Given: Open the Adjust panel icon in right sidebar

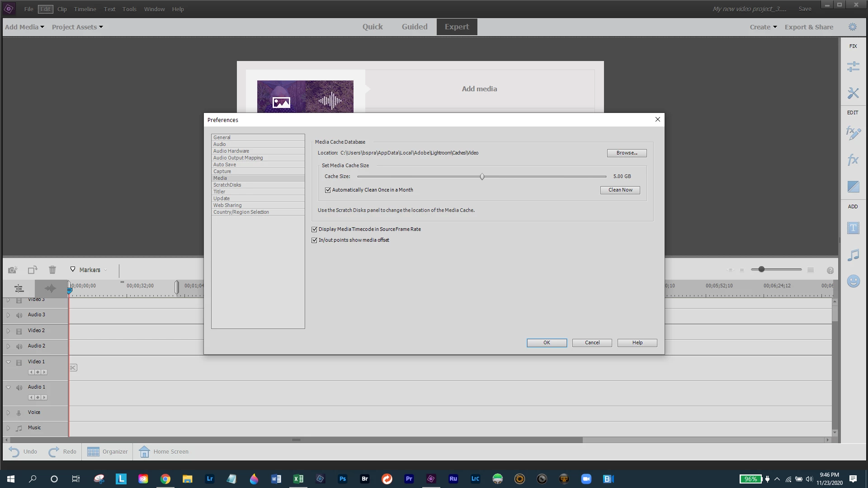Looking at the screenshot, I should (853, 67).
